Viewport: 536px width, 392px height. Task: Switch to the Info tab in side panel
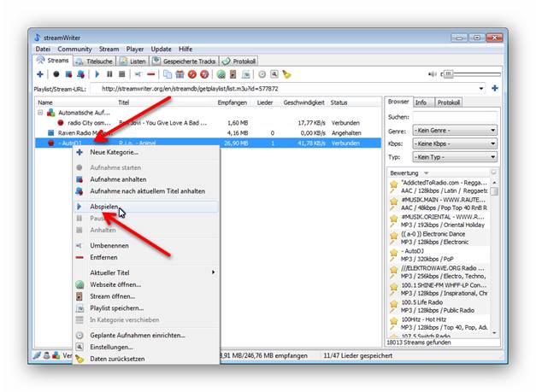click(423, 102)
